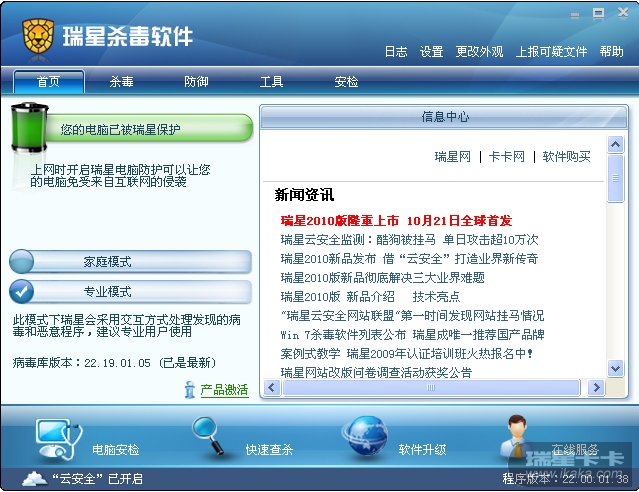Open the 瑞星网 link
The image size is (639, 492).
tap(452, 157)
